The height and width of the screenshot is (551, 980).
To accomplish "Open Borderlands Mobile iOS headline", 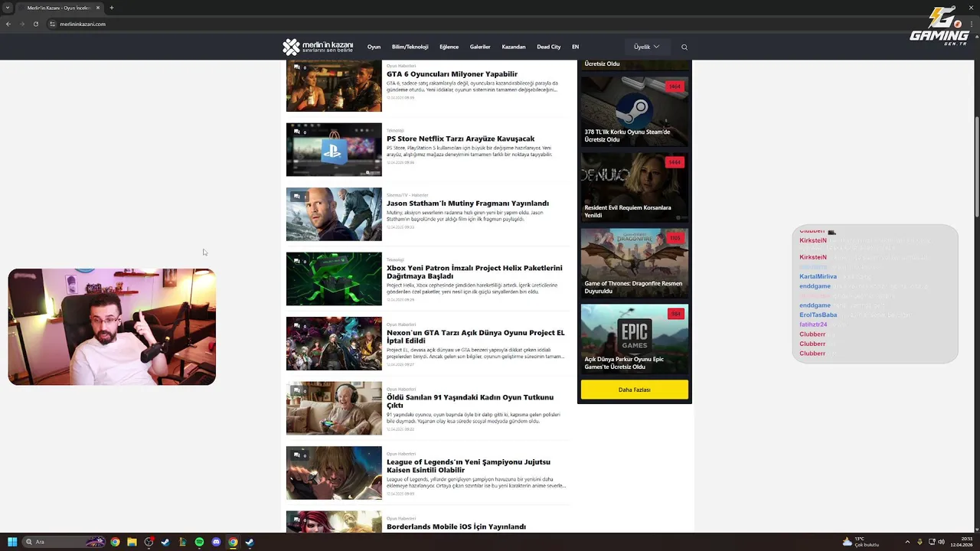I will pos(456,527).
